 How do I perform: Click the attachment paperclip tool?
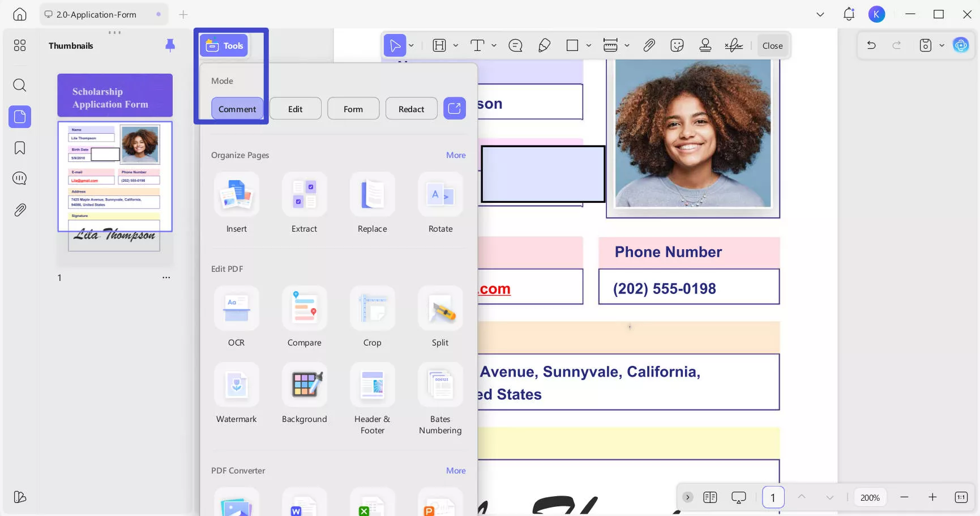coord(649,45)
